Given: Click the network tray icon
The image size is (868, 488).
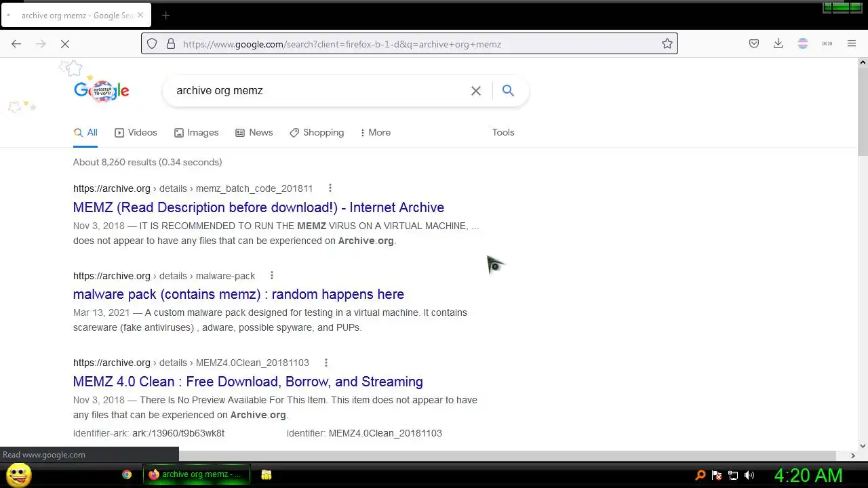Looking at the screenshot, I should pyautogui.click(x=733, y=475).
